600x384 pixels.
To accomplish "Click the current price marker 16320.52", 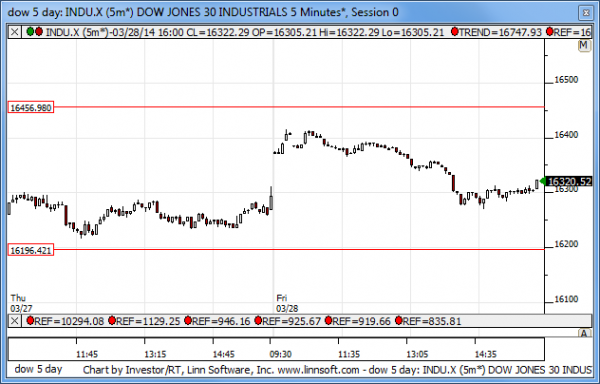I will (x=569, y=181).
